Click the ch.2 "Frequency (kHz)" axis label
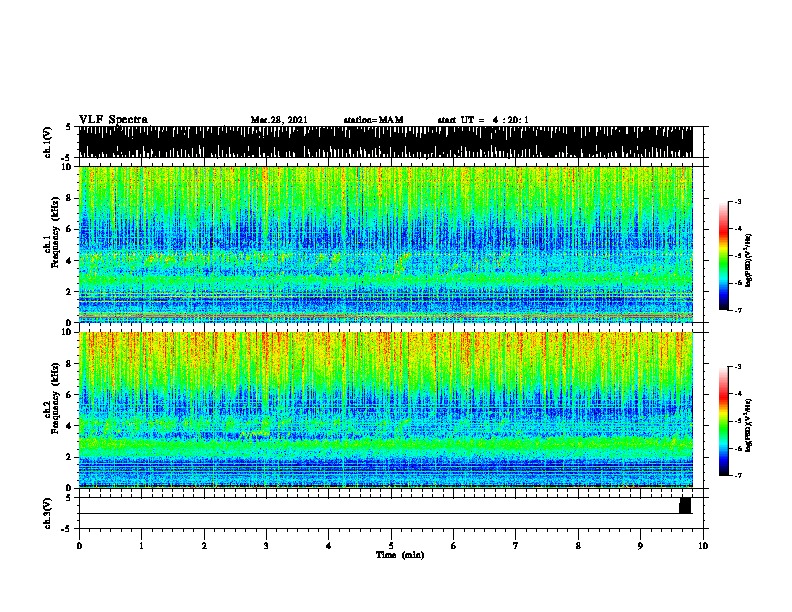Image resolution: width=792 pixels, height=612 pixels. (x=55, y=398)
